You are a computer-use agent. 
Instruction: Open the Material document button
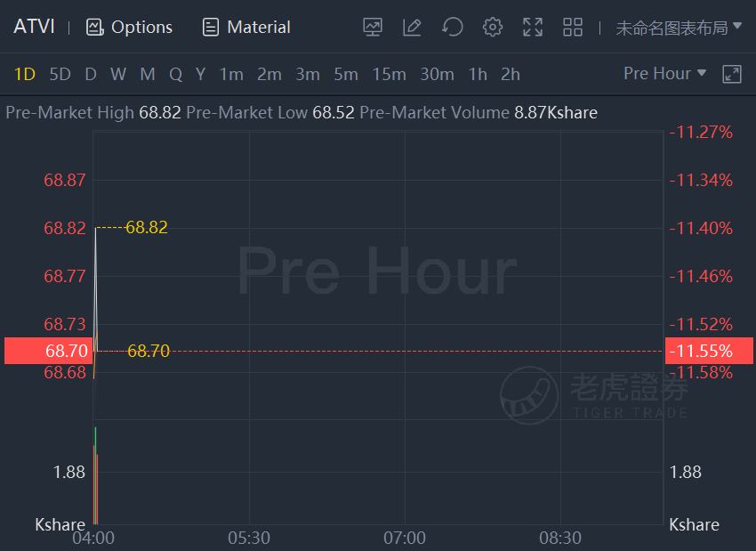pos(246,27)
